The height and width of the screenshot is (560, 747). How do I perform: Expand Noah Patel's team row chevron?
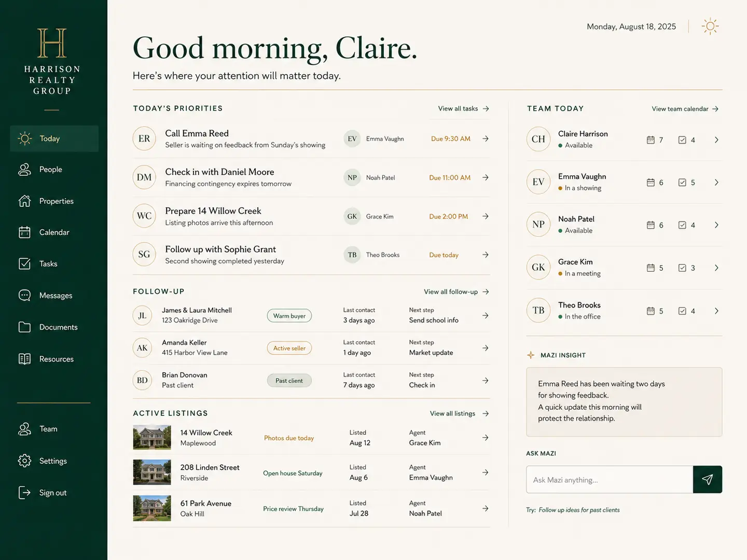(716, 225)
